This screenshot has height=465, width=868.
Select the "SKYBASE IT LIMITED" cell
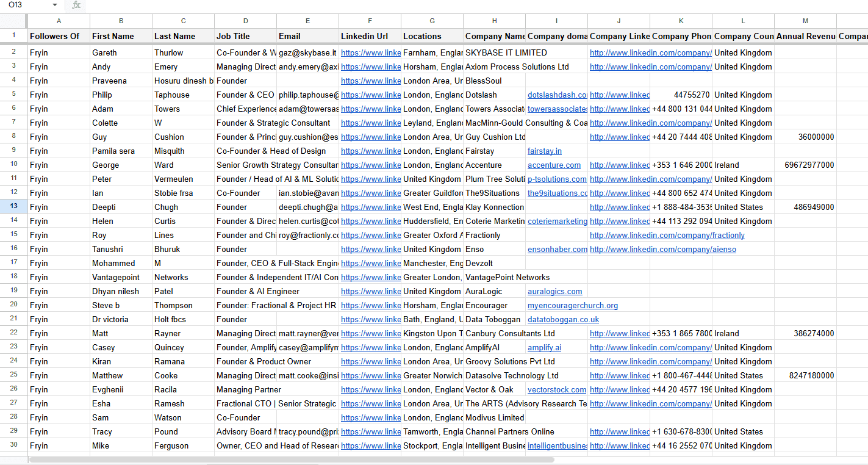[x=494, y=52]
